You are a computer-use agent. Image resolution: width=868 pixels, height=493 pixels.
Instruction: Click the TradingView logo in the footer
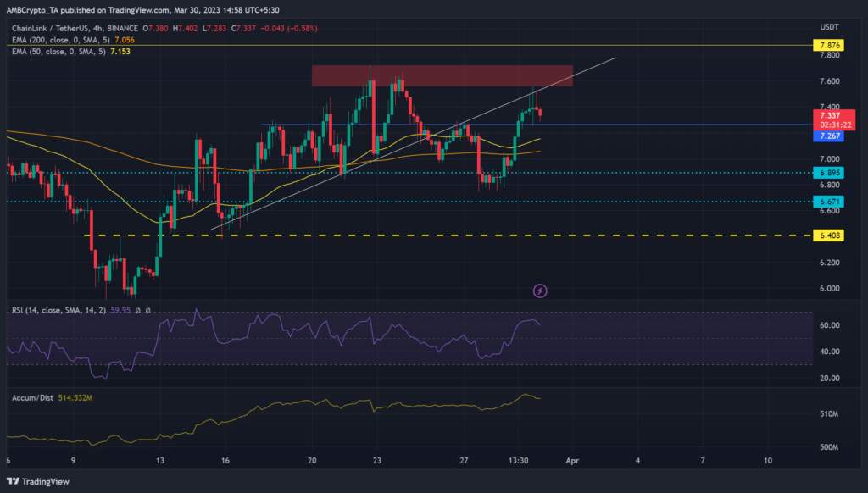pos(42,479)
